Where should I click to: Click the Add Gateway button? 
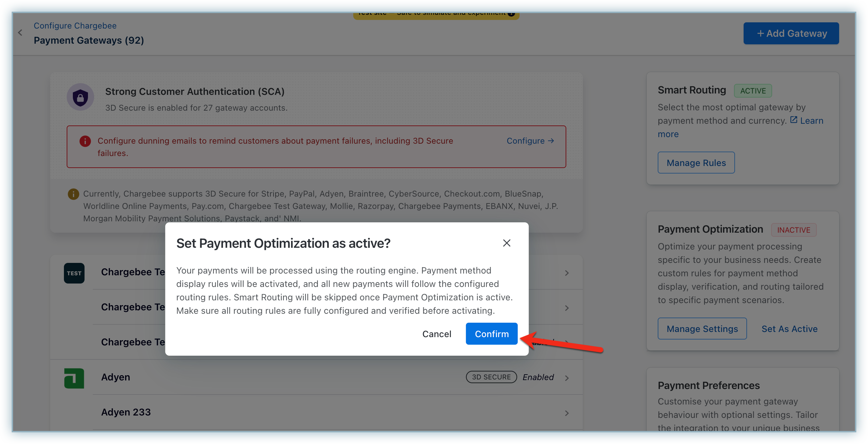coord(791,33)
